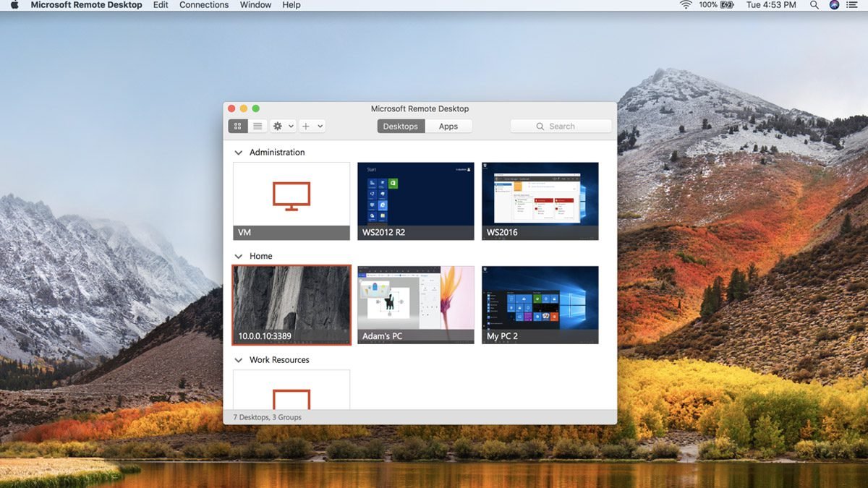Select the WS2012 R2 desktop thumbnail
The height and width of the screenshot is (488, 868).
416,201
